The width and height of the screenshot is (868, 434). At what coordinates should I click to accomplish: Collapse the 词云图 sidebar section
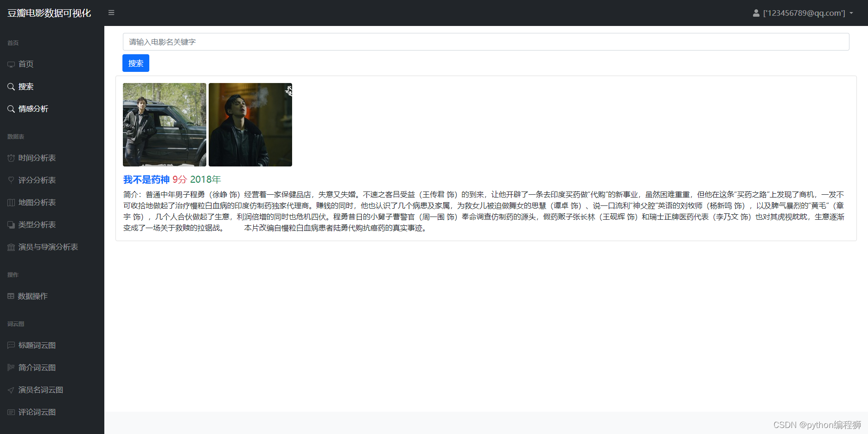(15, 324)
